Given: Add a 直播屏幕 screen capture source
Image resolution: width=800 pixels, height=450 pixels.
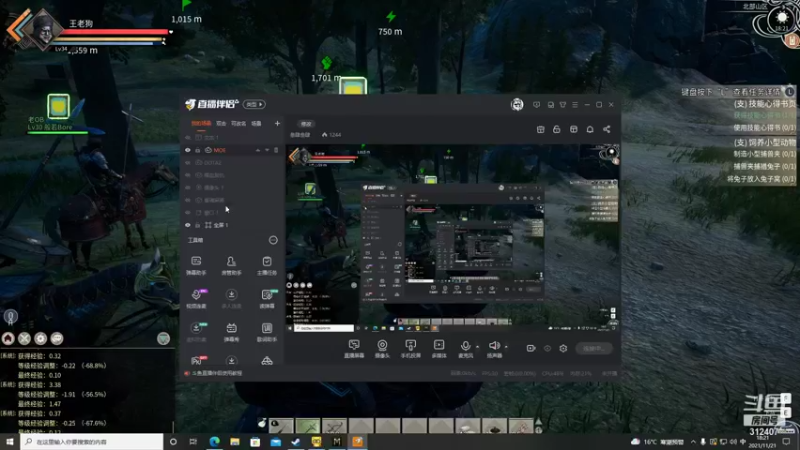Looking at the screenshot, I should coord(354,349).
